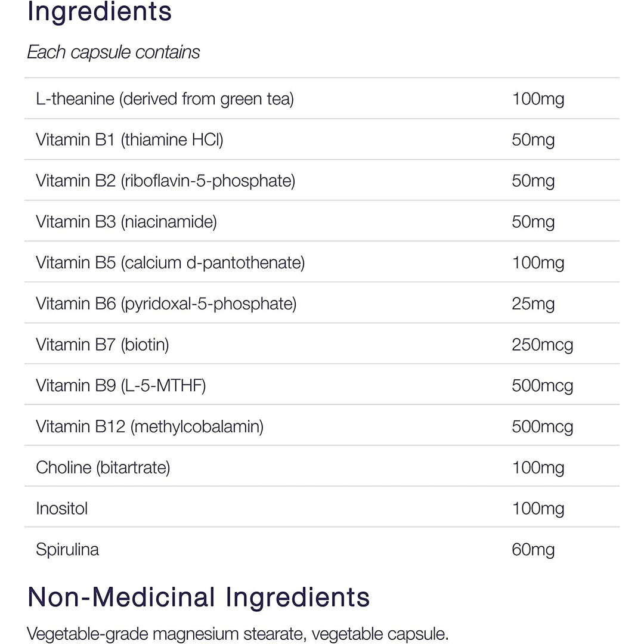Select the Vitamin B3 (niacinamide) row
The height and width of the screenshot is (644, 644).
[126, 222]
